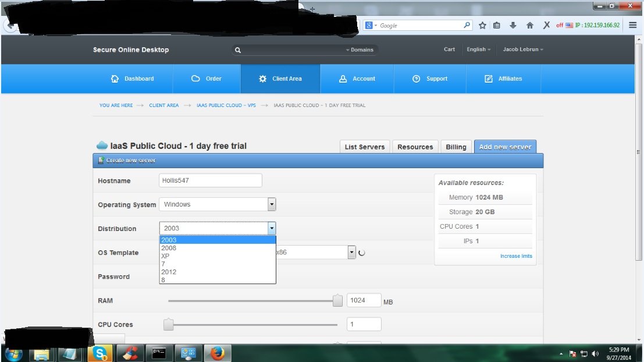Open the Support menu item

430,79
